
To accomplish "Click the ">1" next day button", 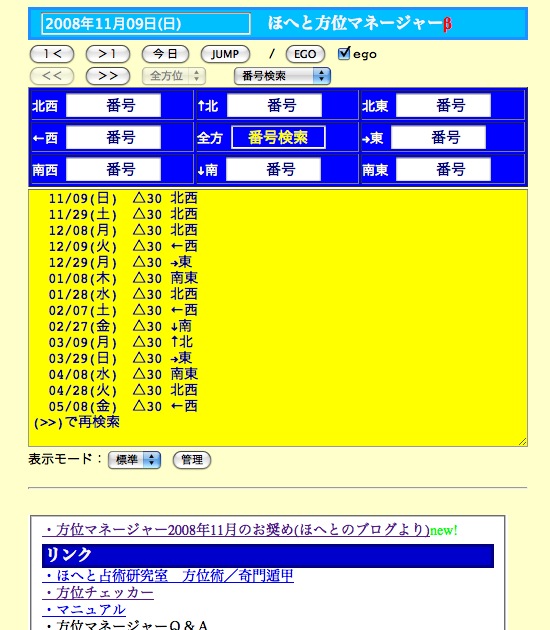I will (108, 54).
